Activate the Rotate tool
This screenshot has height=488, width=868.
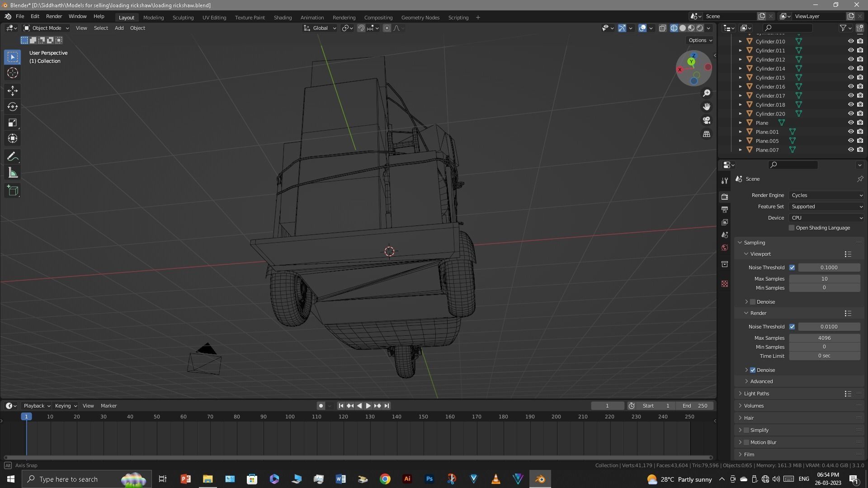(x=13, y=107)
